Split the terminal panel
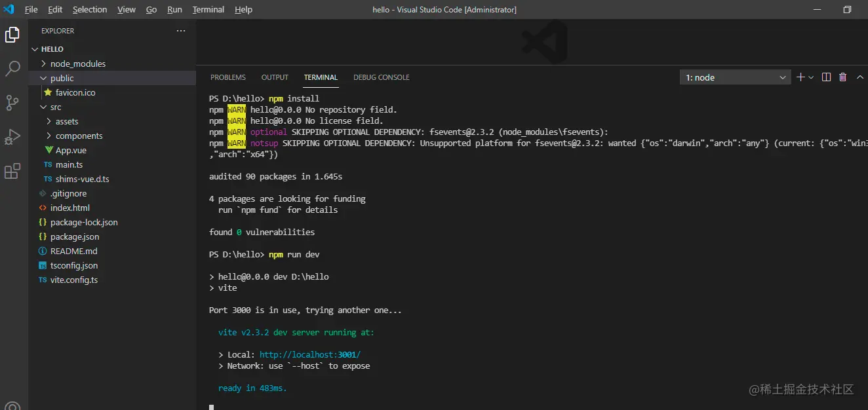Screen dimensions: 868x410 point(826,77)
